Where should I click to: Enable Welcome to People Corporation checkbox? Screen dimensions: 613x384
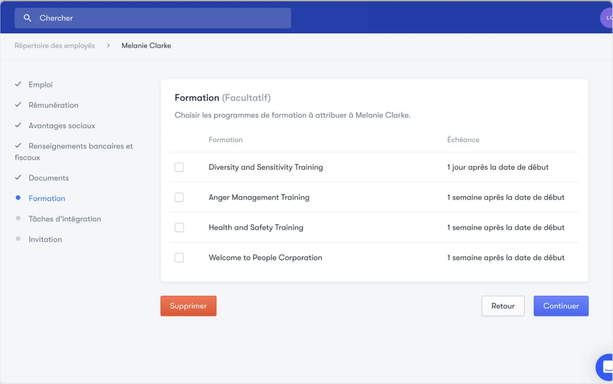(x=179, y=258)
